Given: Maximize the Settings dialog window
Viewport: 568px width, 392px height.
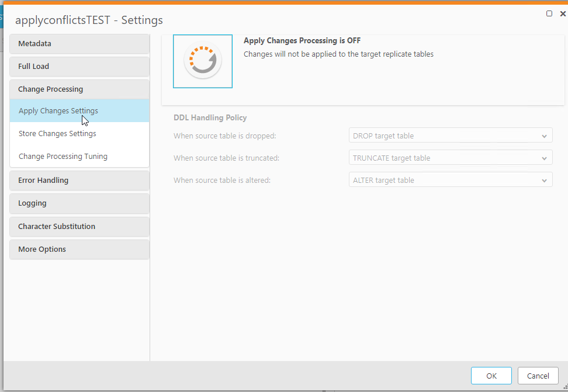Looking at the screenshot, I should (x=549, y=13).
